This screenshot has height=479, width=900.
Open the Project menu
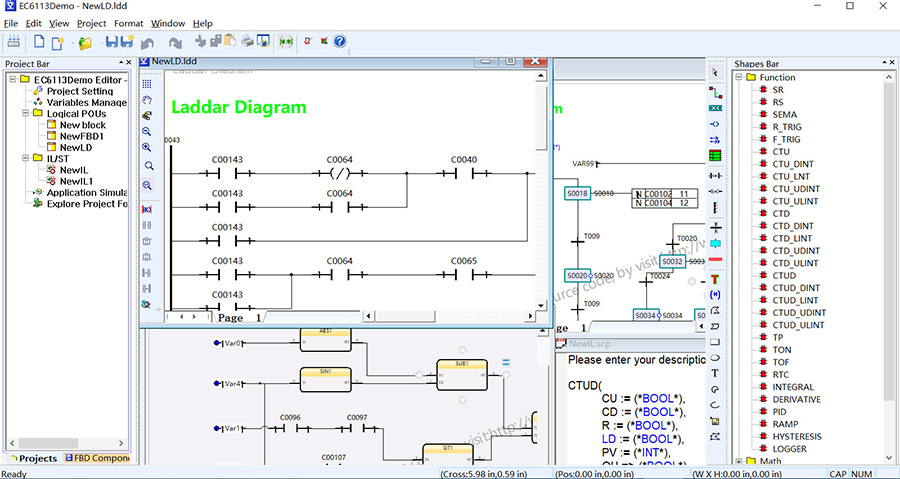pyautogui.click(x=92, y=24)
